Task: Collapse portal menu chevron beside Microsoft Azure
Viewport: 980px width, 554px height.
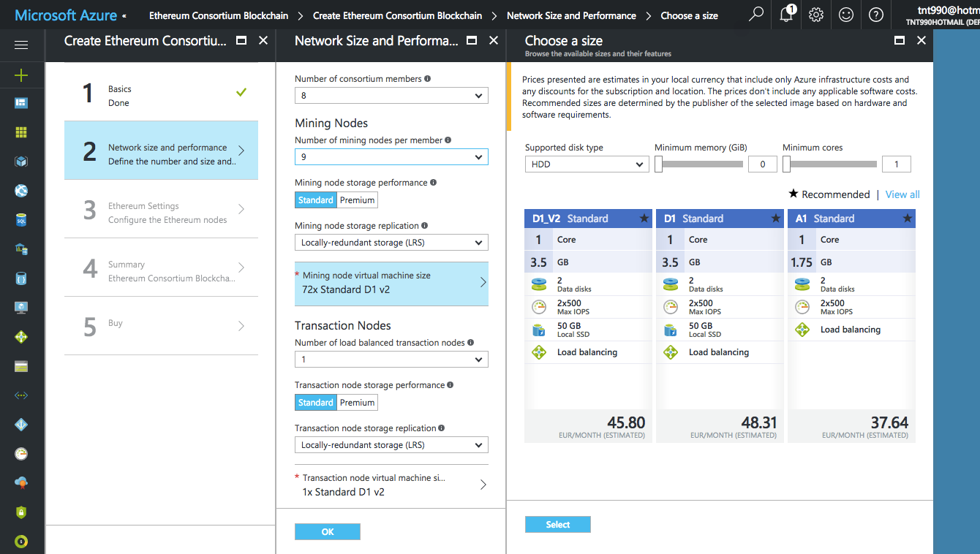Action: click(124, 15)
